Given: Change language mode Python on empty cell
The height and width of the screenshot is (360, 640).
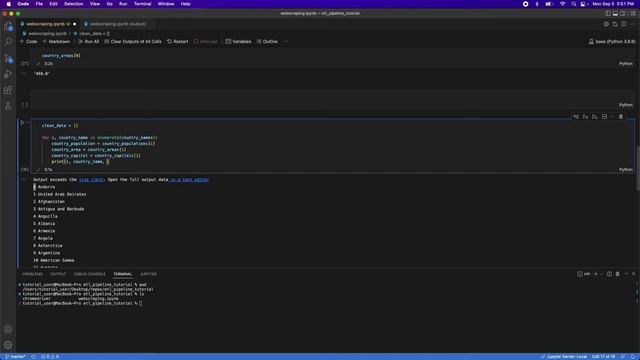Looking at the screenshot, I should 626,105.
